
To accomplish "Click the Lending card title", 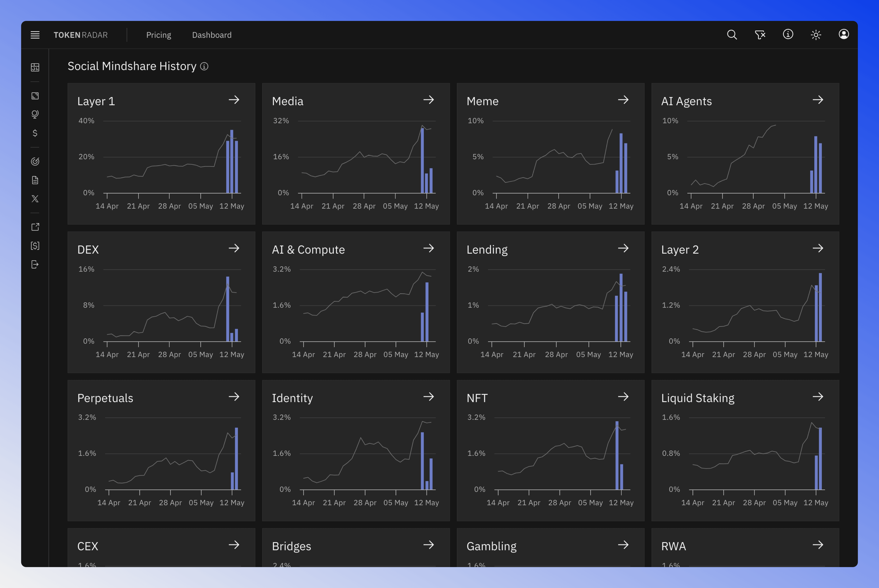I will (487, 250).
